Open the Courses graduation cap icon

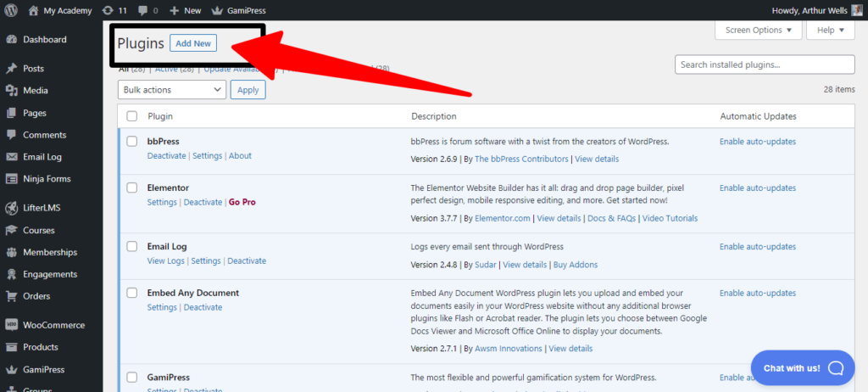point(11,230)
